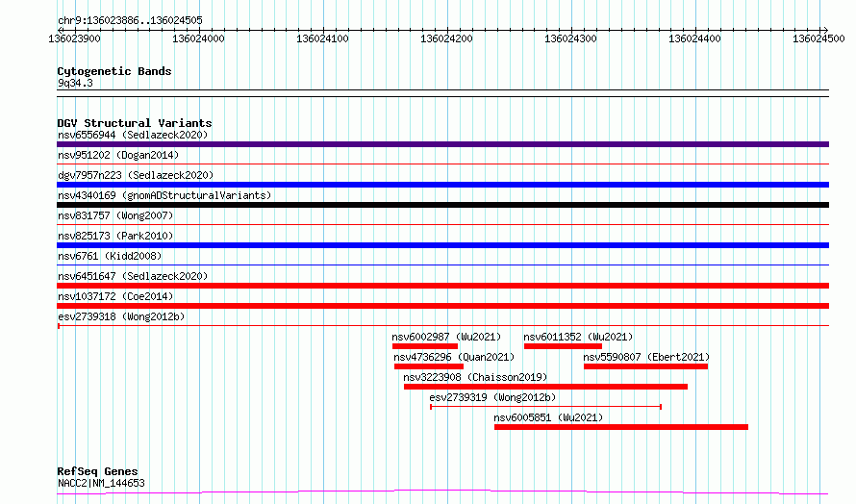Viewport: 856px width, 504px height.
Task: Click the nsv6451647 (Sedlazeck2020) label
Action: [x=133, y=276]
